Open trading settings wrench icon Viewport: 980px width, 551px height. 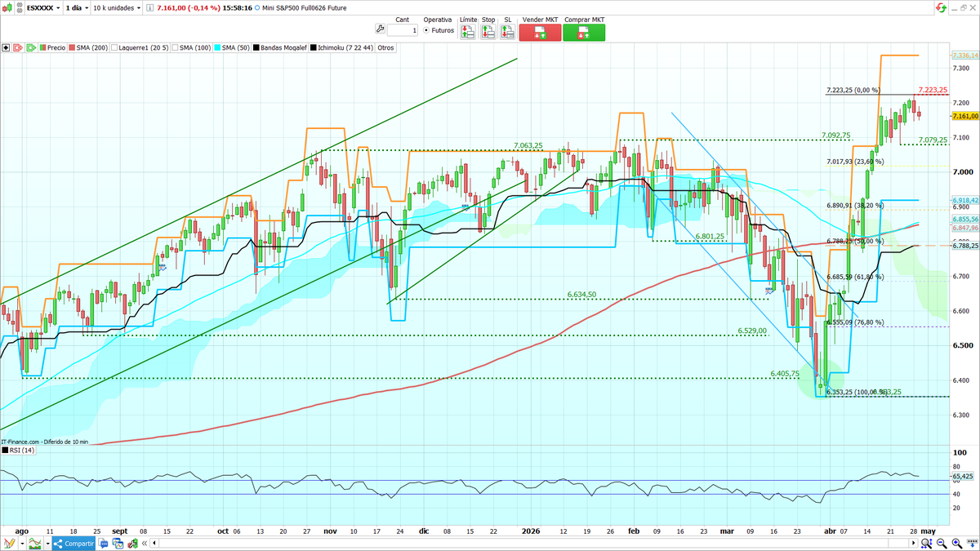[380, 29]
